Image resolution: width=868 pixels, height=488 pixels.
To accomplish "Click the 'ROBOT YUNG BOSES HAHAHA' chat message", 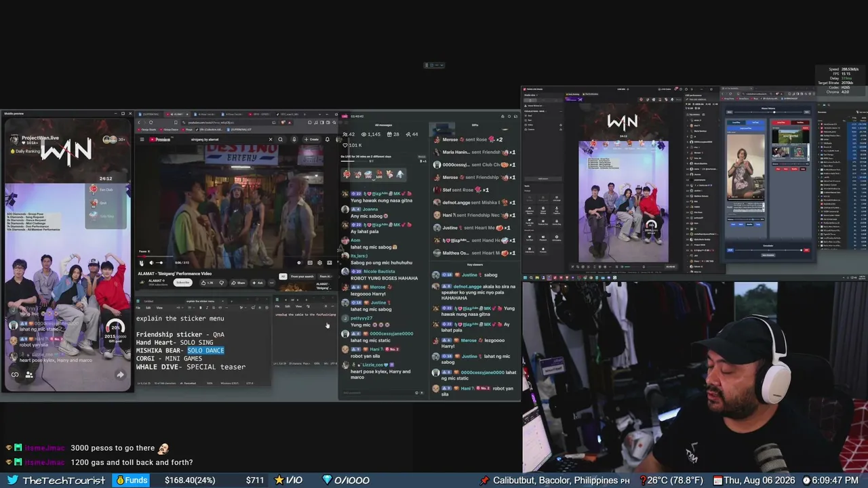I will click(384, 278).
